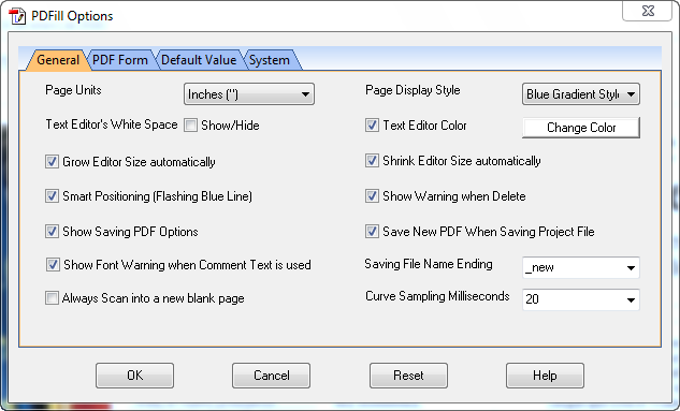Toggle Show Font Warning when Comment Text is used
Viewport: 680px width, 411px height.
pyautogui.click(x=53, y=264)
